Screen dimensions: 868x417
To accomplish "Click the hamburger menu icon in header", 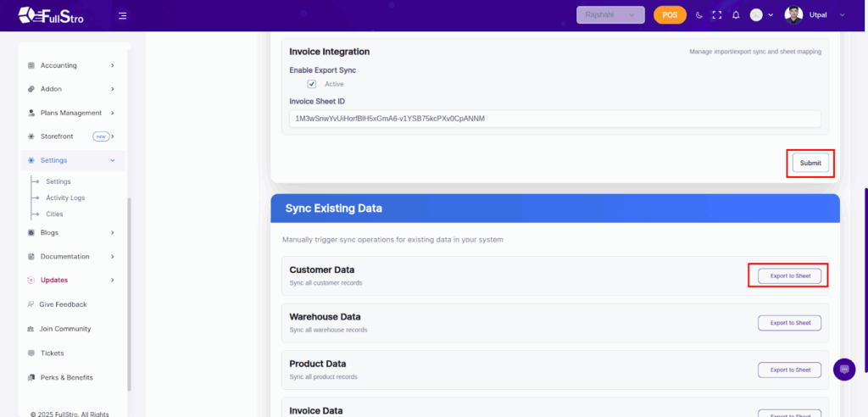I will pyautogui.click(x=123, y=15).
